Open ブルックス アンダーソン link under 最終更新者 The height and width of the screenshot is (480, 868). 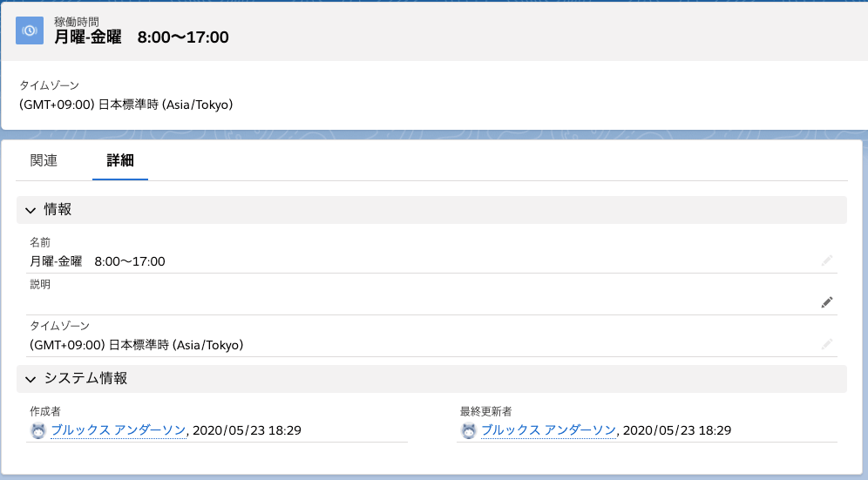click(x=548, y=430)
